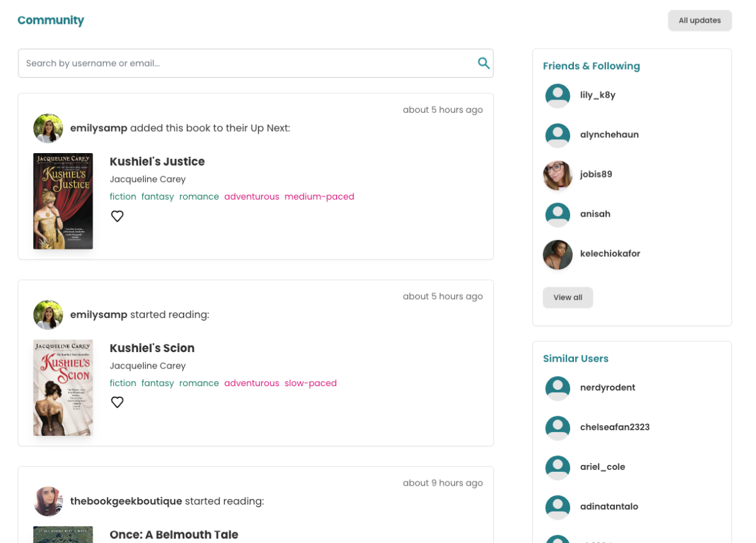Select fantasy tag under Kushiel's Justice

point(157,197)
